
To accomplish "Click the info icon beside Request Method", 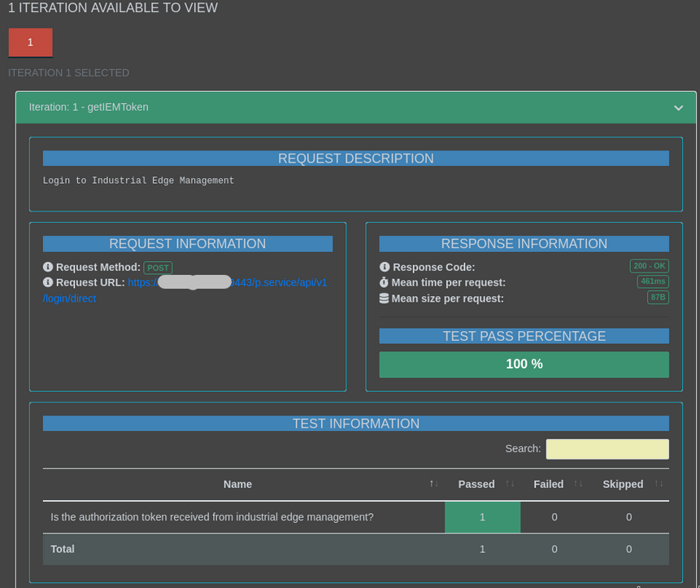I will pos(48,268).
